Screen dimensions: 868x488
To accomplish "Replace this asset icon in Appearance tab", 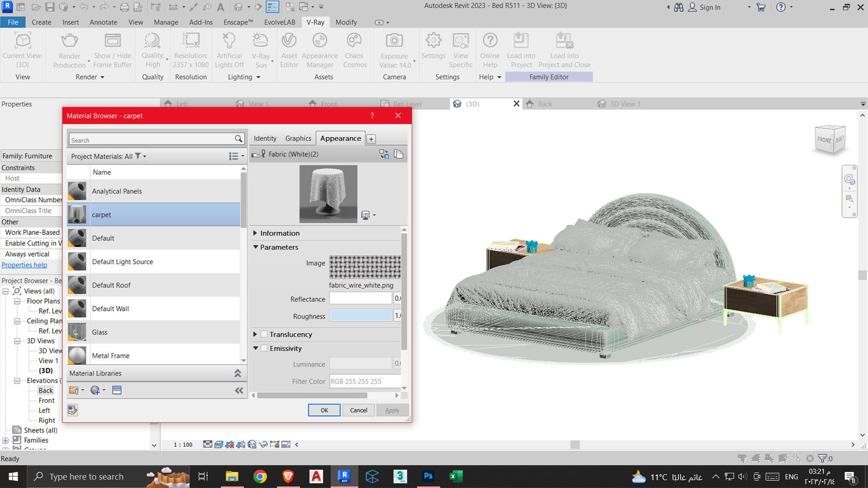I will point(384,154).
